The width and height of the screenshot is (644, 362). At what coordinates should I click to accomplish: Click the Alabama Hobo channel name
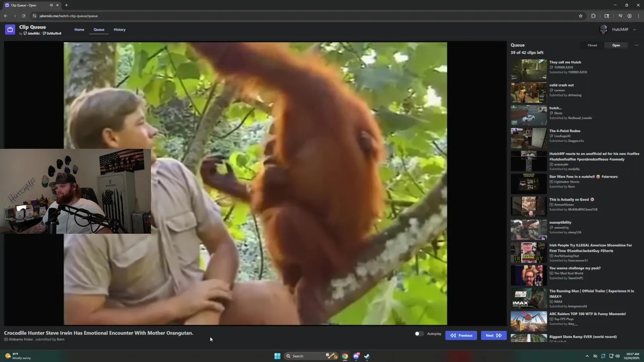click(21, 339)
